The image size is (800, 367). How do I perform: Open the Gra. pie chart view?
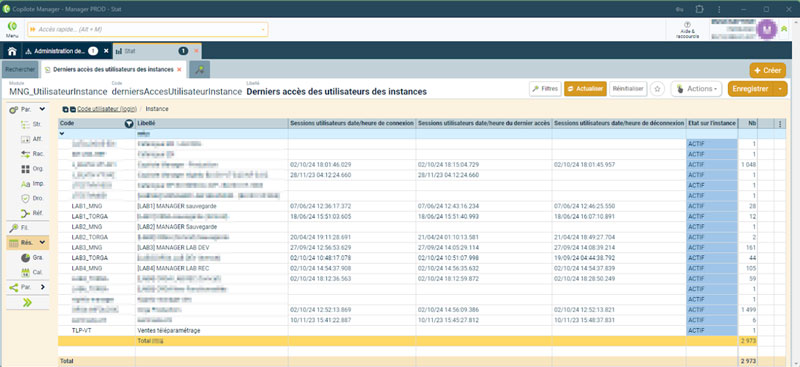click(32, 258)
